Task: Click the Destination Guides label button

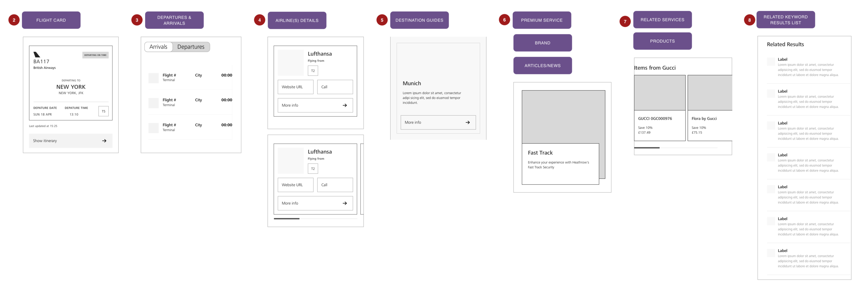Action: 419,20
